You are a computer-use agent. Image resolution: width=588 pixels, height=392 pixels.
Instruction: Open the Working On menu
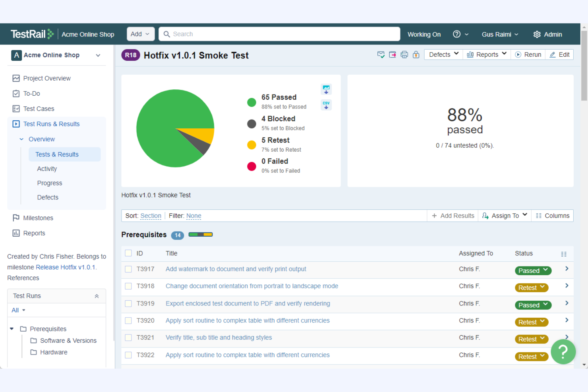[424, 34]
